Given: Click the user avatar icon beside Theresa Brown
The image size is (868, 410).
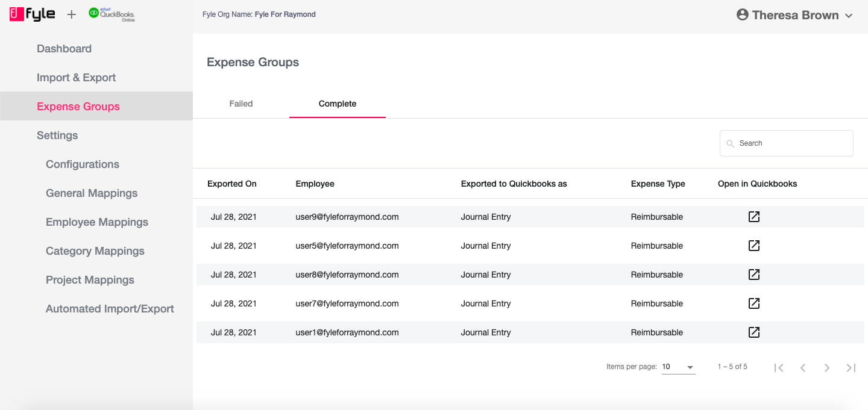Looking at the screenshot, I should pos(743,15).
